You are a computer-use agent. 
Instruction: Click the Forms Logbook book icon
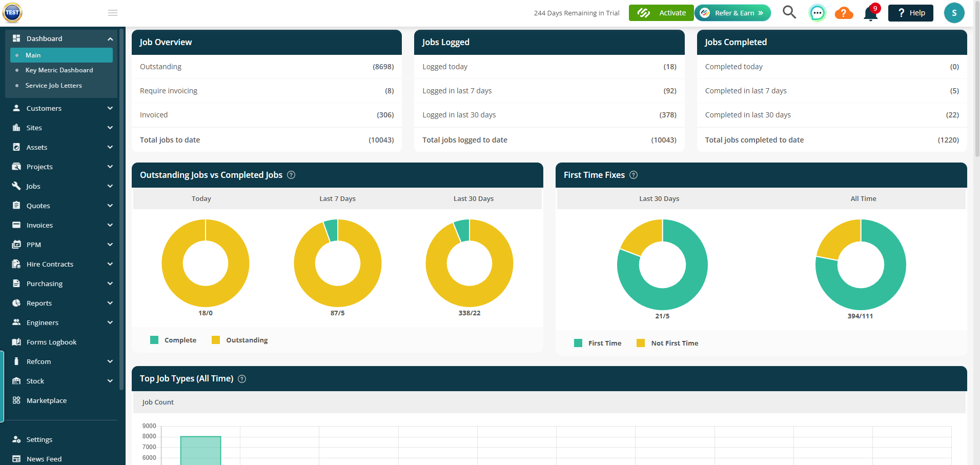click(16, 342)
